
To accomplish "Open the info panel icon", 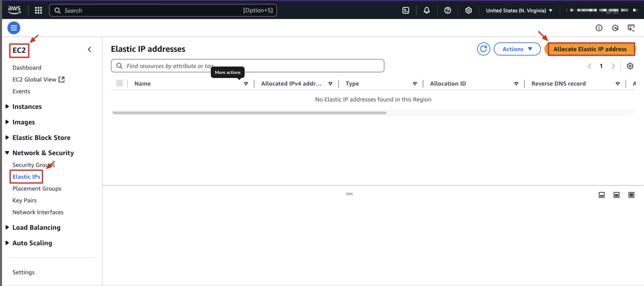I will tap(599, 28).
